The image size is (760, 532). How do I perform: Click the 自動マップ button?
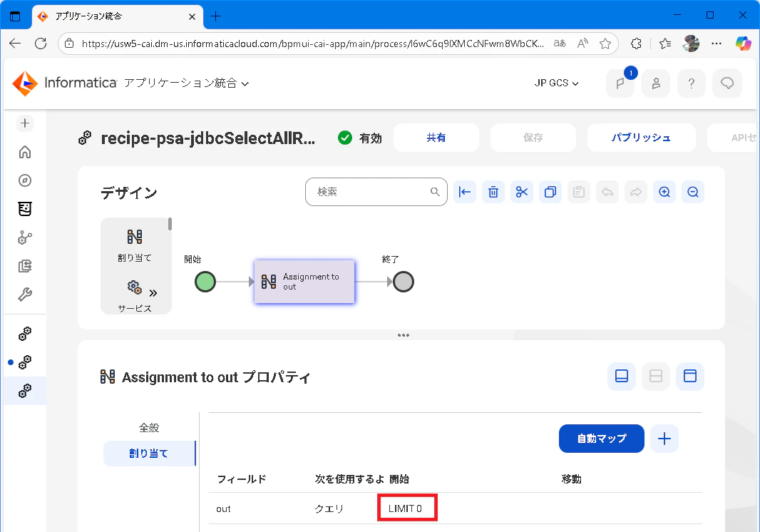click(602, 439)
